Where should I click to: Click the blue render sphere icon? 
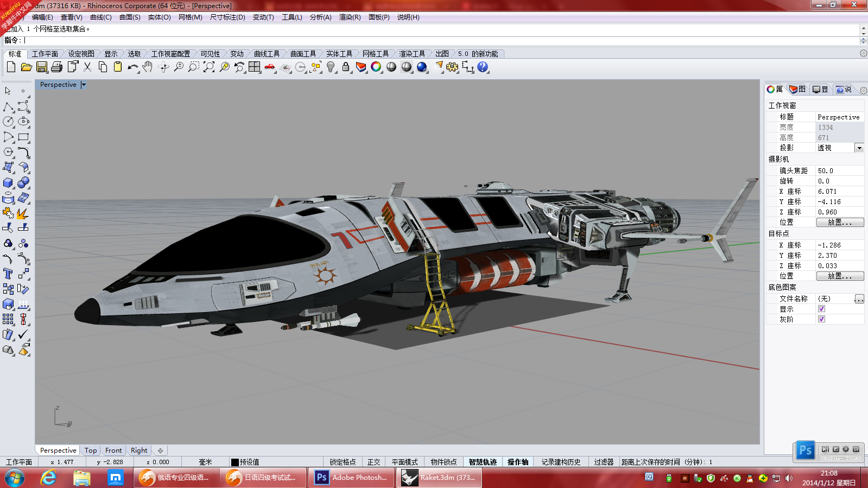(x=422, y=67)
